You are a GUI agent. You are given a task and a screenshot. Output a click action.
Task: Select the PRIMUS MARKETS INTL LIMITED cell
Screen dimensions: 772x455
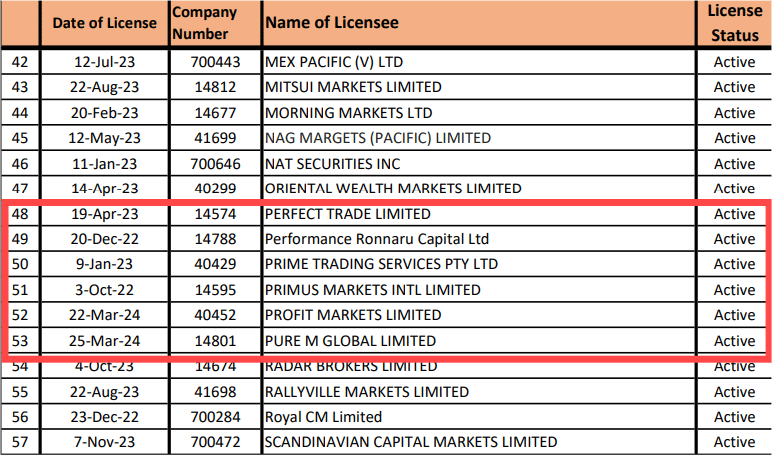coord(373,290)
